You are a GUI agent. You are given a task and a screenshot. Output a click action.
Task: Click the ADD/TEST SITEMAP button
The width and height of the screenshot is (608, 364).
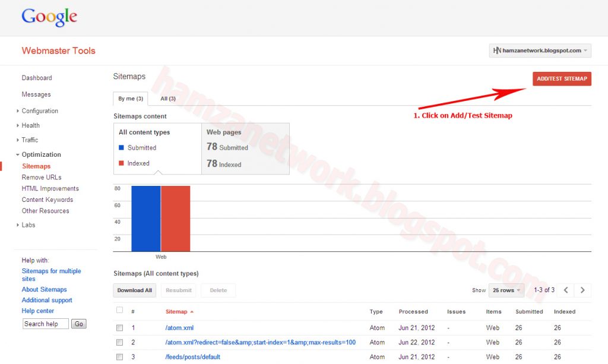pyautogui.click(x=562, y=79)
